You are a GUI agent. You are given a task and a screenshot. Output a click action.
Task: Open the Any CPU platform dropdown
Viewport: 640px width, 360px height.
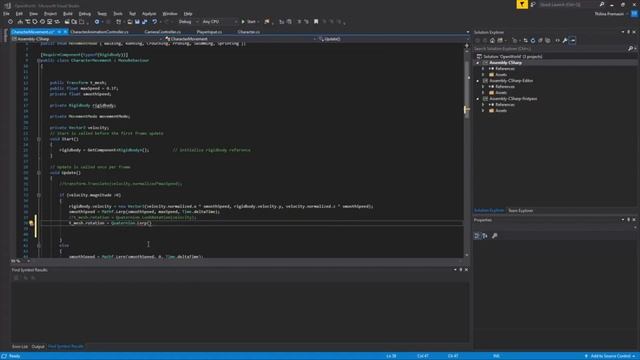click(219, 22)
